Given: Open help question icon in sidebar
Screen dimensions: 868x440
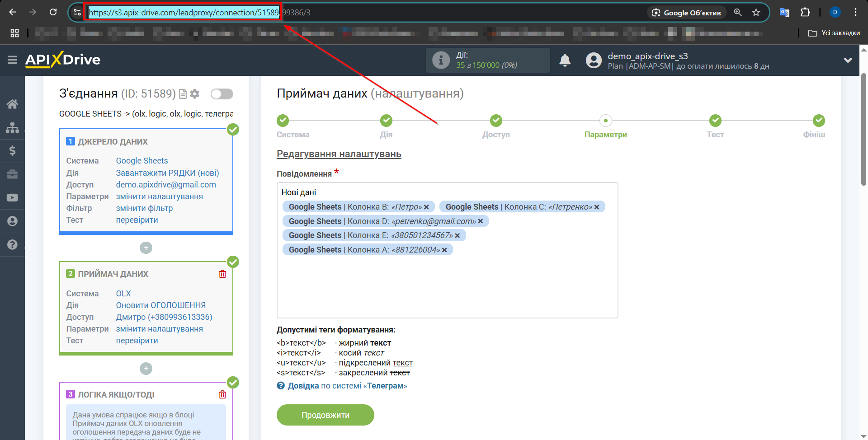Looking at the screenshot, I should pyautogui.click(x=12, y=244).
